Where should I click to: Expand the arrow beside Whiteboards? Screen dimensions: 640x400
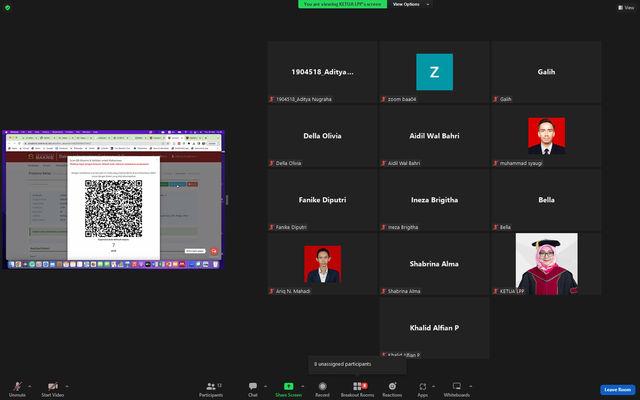[471, 386]
